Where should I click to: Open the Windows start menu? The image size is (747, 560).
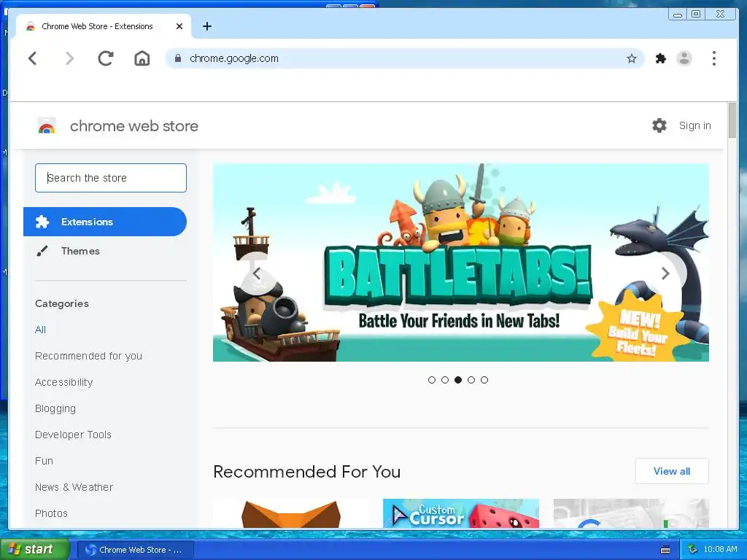[x=35, y=550]
